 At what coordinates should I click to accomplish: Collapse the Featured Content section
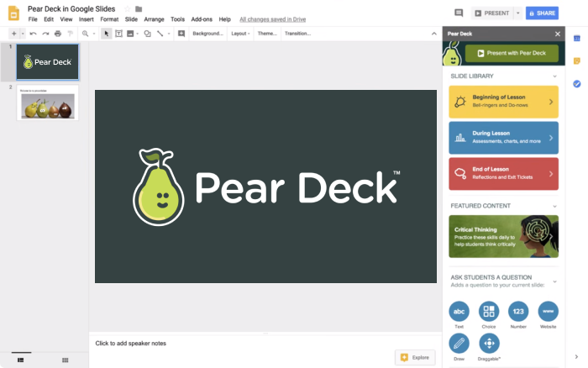point(554,206)
